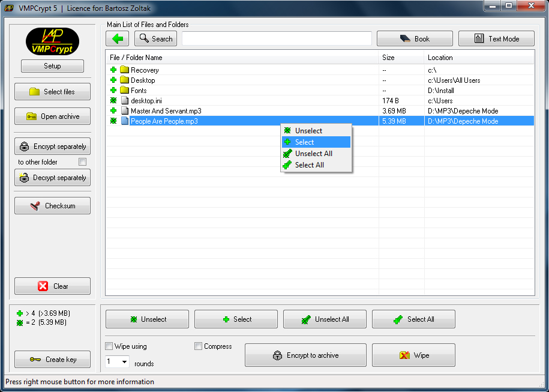Click the VMPCrypt logo image
This screenshot has height=392, width=549.
tap(53, 41)
